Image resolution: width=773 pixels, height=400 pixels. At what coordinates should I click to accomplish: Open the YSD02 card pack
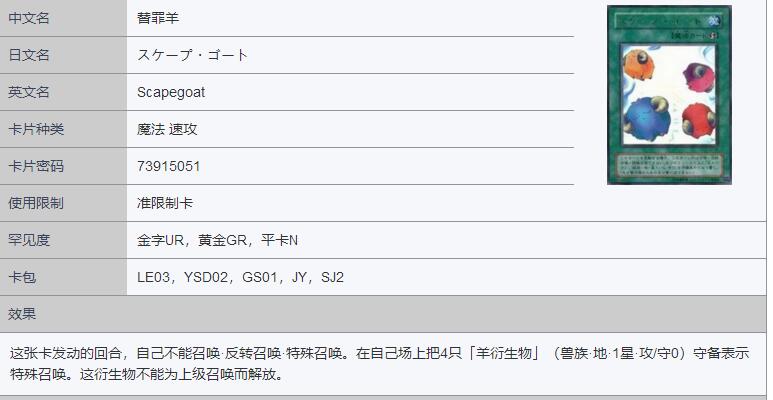click(x=207, y=277)
